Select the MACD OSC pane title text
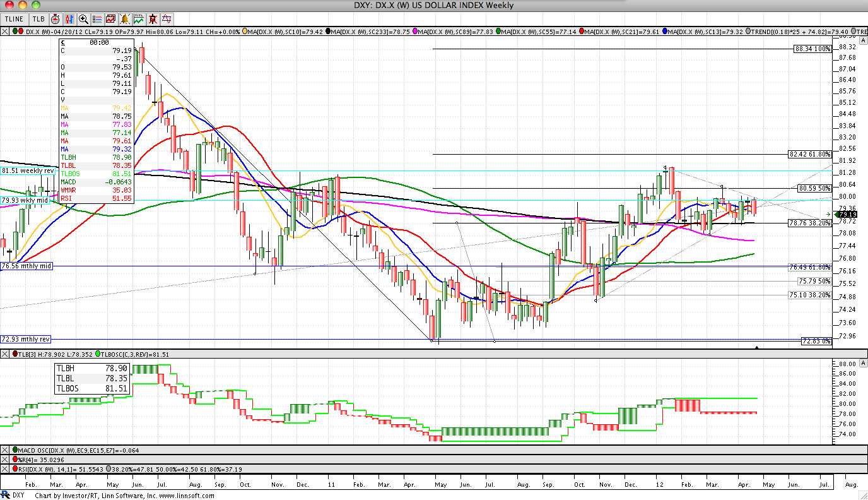 pos(78,450)
